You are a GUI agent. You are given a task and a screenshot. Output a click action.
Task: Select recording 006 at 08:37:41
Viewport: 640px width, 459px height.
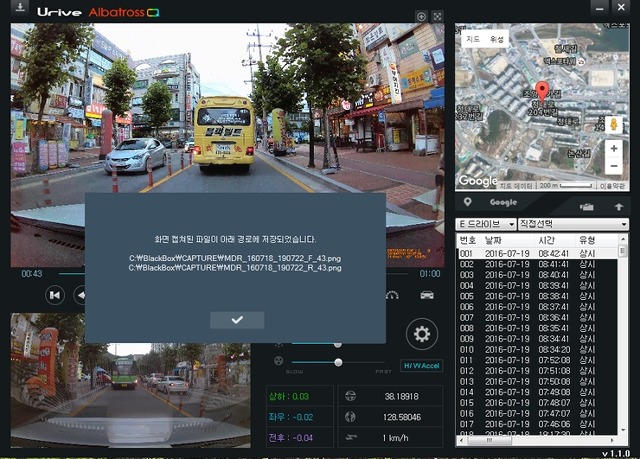point(537,307)
